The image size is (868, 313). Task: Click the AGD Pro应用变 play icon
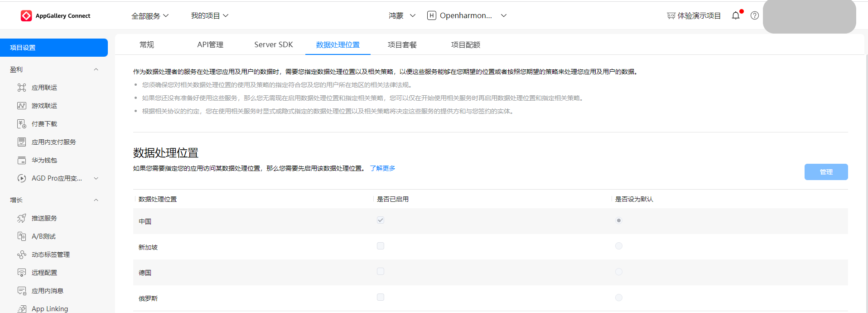(22, 178)
